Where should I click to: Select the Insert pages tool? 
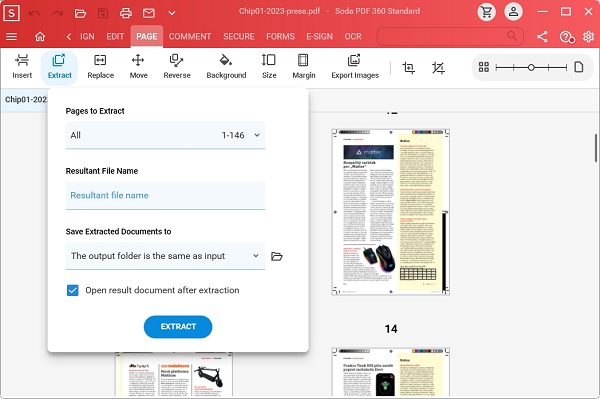click(22, 67)
